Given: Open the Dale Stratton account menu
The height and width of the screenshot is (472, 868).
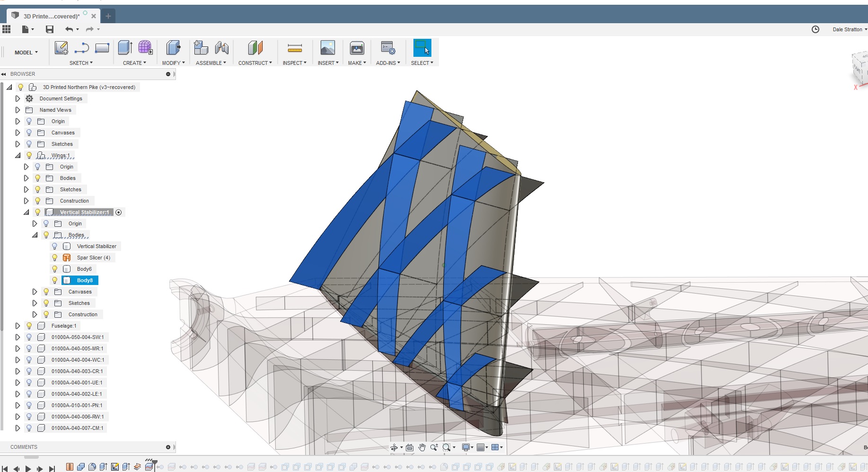Looking at the screenshot, I should point(849,29).
